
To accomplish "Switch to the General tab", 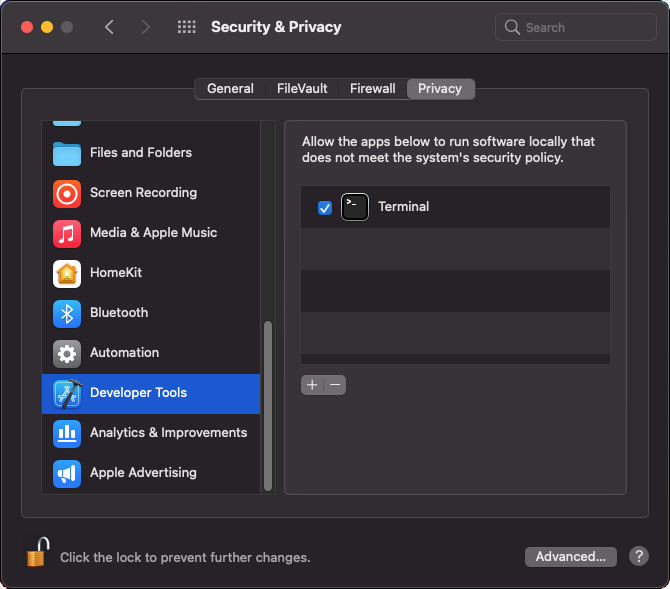I will click(230, 88).
